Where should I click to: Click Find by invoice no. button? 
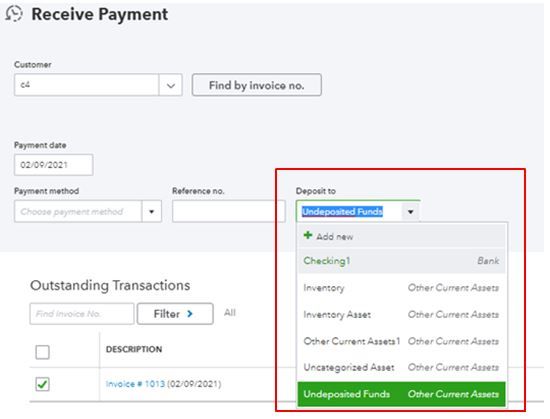[257, 85]
